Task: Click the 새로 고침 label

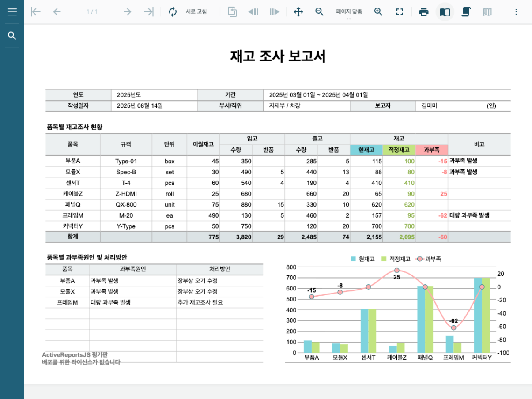Action: pyautogui.click(x=196, y=12)
